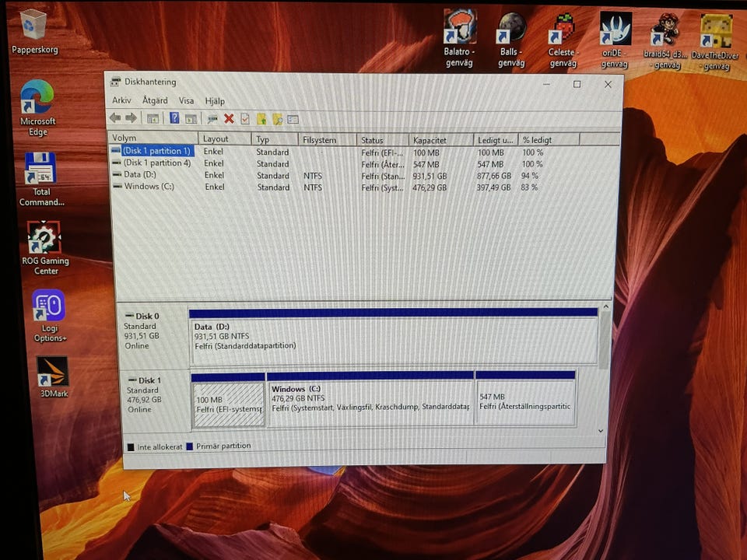Select the Windows (C:) row in volume list
The image size is (747, 560).
point(149,187)
